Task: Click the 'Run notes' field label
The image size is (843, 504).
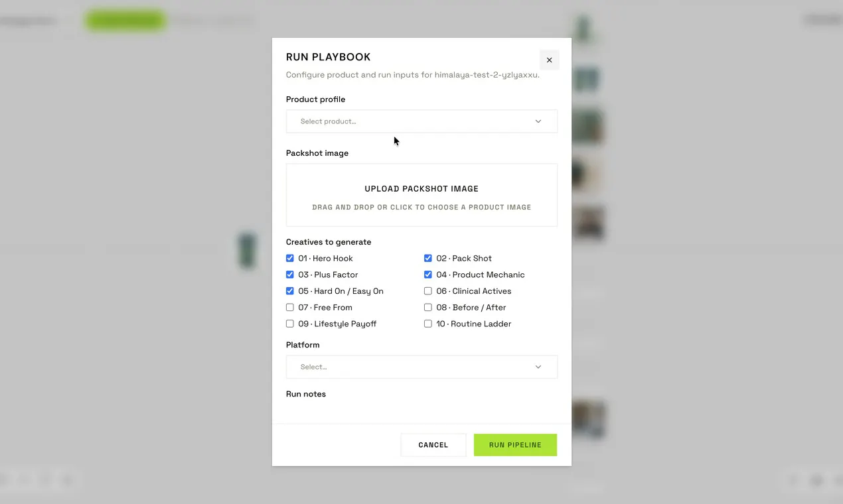Action: 306,394
